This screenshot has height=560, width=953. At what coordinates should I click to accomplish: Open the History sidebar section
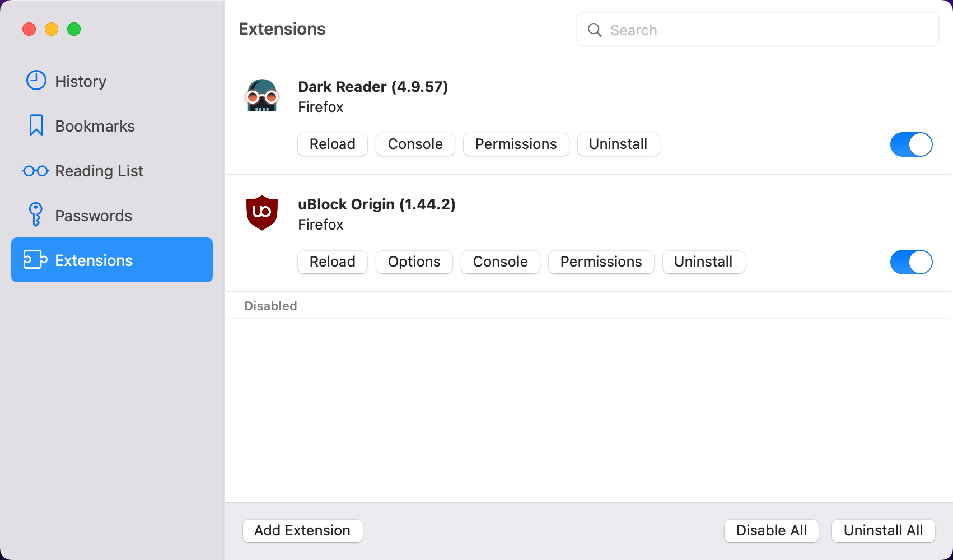80,81
